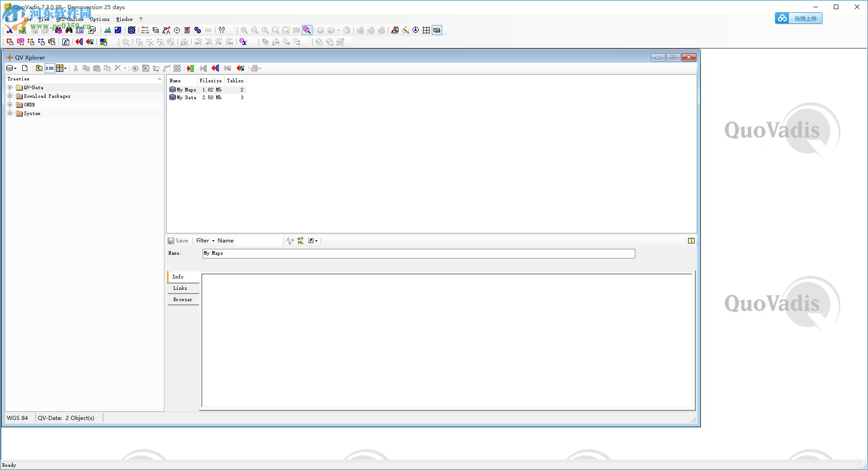Open the Options menu

click(99, 19)
